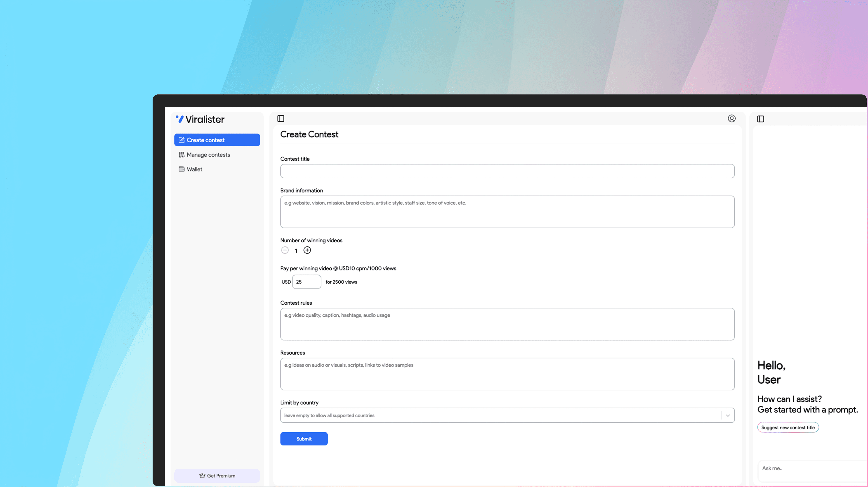Submit the contest form

(x=304, y=438)
